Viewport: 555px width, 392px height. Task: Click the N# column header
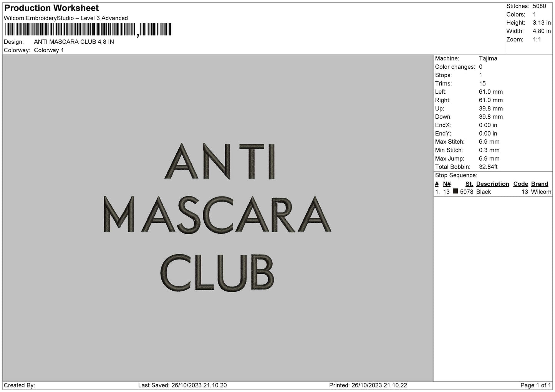click(x=447, y=184)
